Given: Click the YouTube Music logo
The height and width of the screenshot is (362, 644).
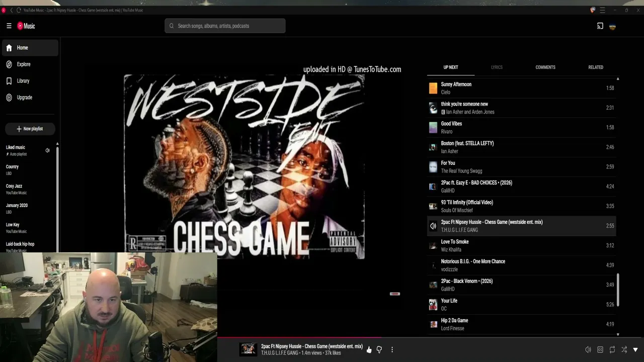Looking at the screenshot, I should click(x=26, y=26).
